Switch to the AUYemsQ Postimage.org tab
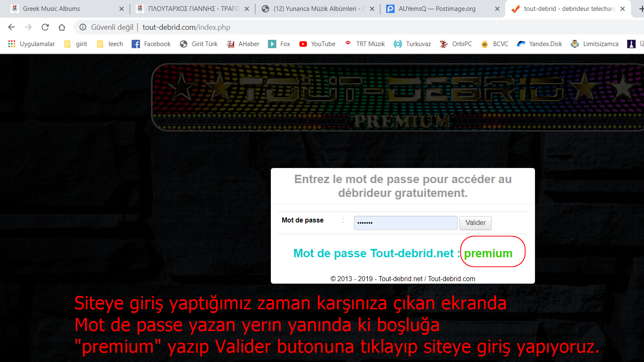Image resolution: width=644 pixels, height=362 pixels. (442, 8)
